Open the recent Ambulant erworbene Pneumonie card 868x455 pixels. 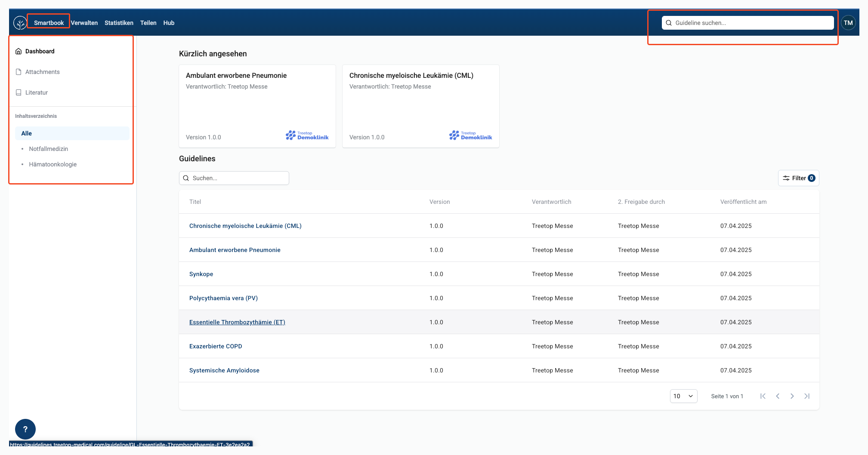257,106
